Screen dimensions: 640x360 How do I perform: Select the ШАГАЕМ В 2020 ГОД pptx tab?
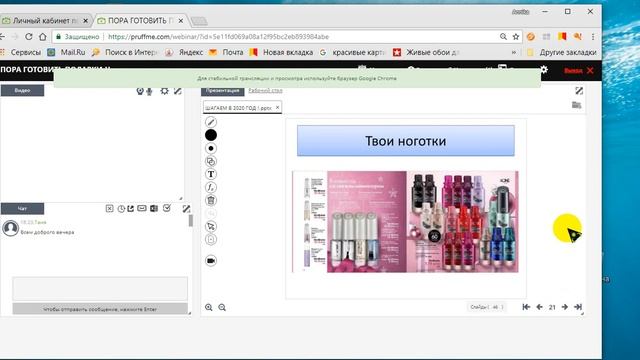[x=239, y=108]
